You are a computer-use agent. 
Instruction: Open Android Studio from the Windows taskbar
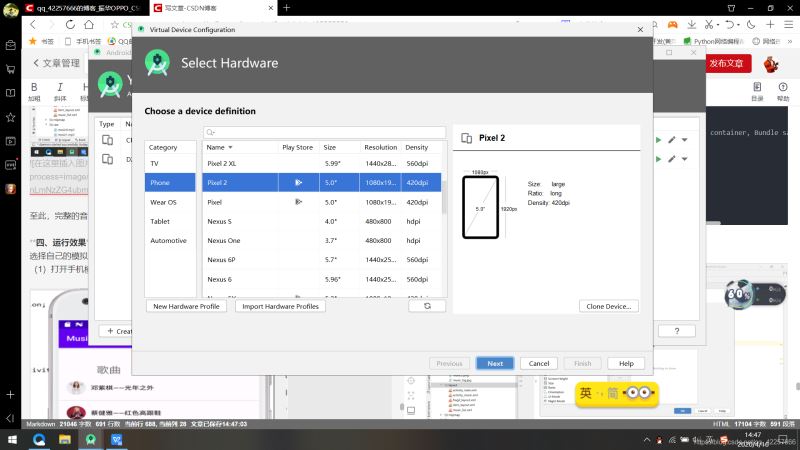[x=91, y=439]
